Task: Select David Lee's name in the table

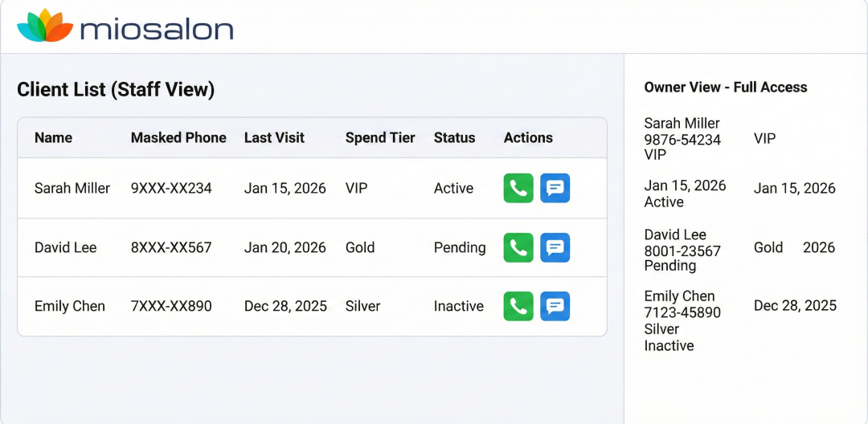Action: pyautogui.click(x=65, y=247)
